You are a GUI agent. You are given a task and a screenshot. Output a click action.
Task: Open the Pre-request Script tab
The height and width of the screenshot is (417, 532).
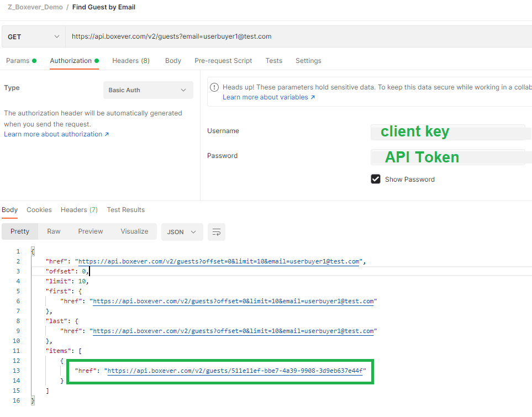tap(223, 61)
